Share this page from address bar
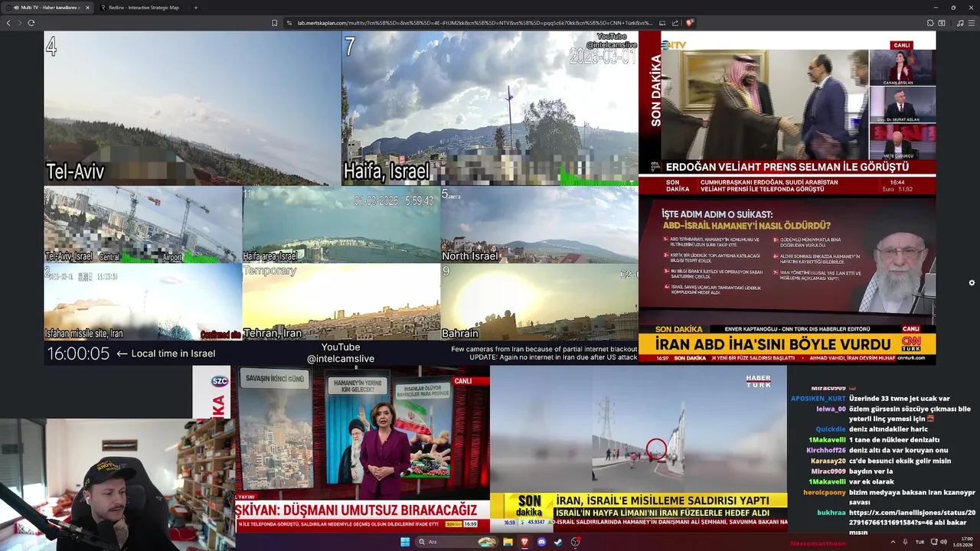Image resolution: width=980 pixels, height=551 pixels. tap(675, 23)
